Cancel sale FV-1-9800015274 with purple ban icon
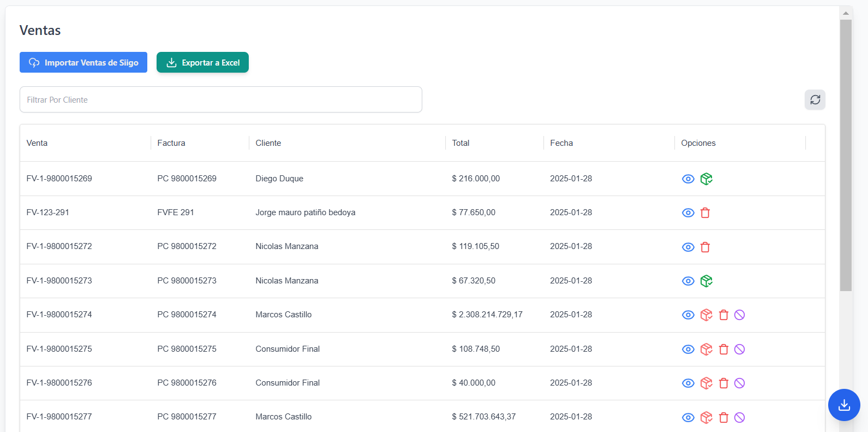 (x=739, y=315)
